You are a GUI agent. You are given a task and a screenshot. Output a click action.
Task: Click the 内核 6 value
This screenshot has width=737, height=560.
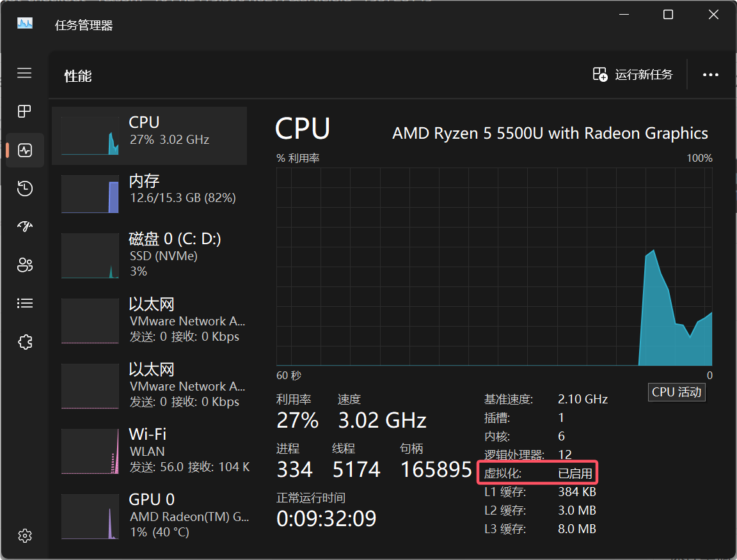coord(561,437)
